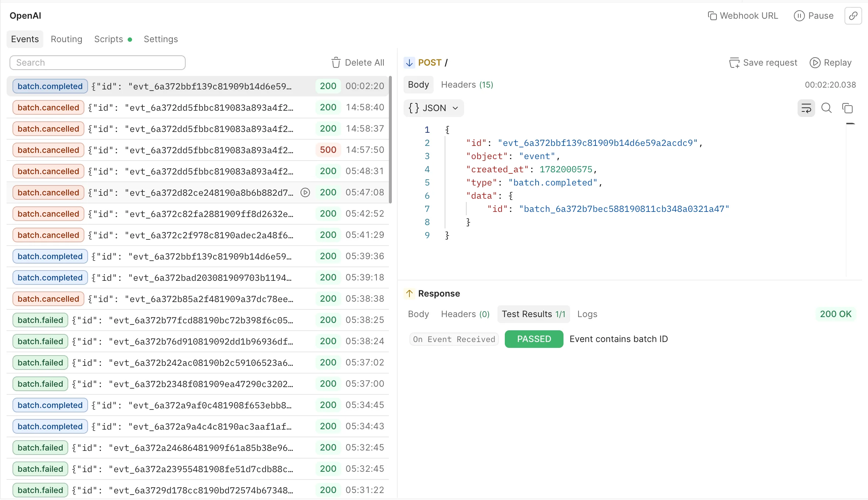Click the Save request label
The width and height of the screenshot is (868, 500).
pyautogui.click(x=770, y=63)
